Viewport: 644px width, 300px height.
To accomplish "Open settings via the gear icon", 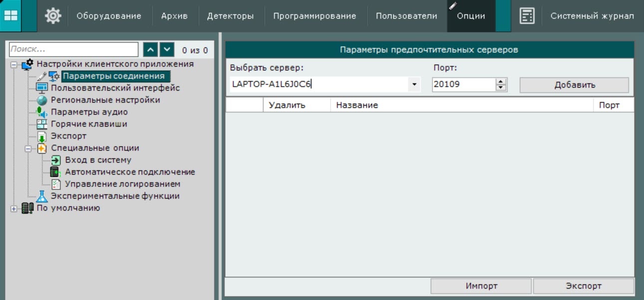I will pyautogui.click(x=53, y=16).
